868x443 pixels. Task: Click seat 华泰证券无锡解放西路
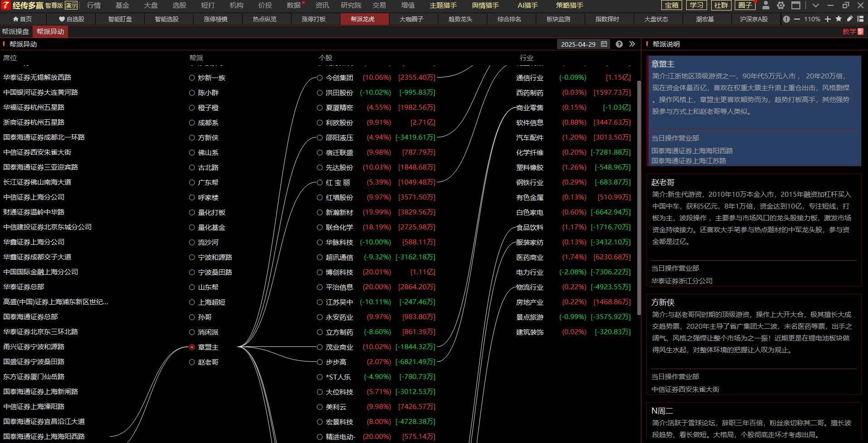37,78
